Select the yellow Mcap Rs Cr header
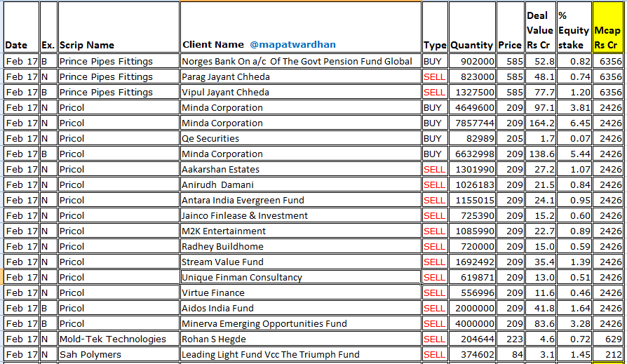Screen dimensions: 627x364 click(x=608, y=27)
